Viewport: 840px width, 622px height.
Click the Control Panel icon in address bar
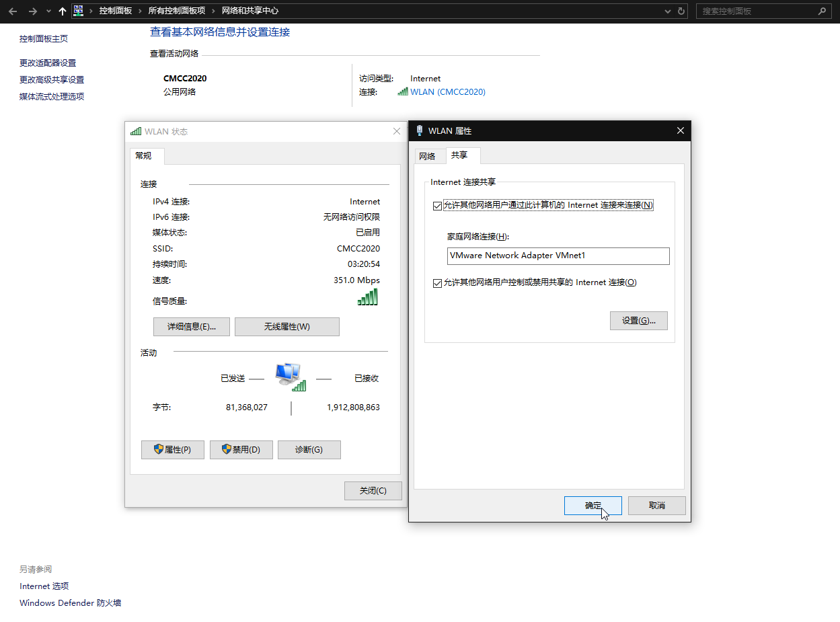[x=79, y=11]
